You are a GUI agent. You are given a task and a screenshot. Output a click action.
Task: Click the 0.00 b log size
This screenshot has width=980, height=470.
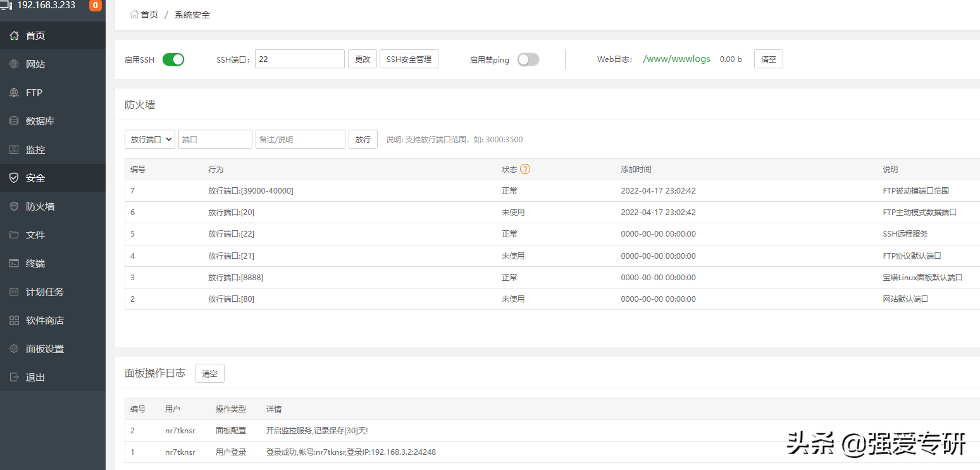[x=731, y=59]
